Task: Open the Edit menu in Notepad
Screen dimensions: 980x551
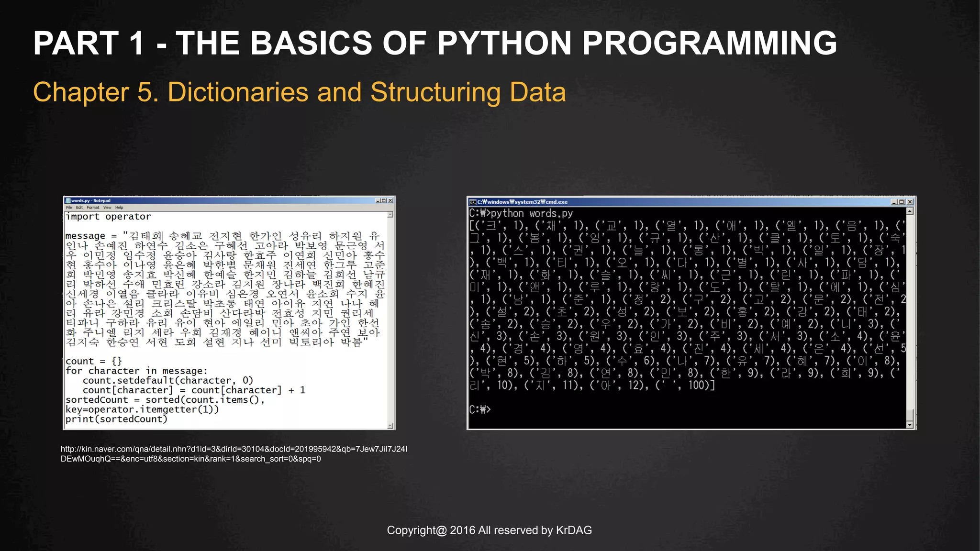Action: (79, 208)
